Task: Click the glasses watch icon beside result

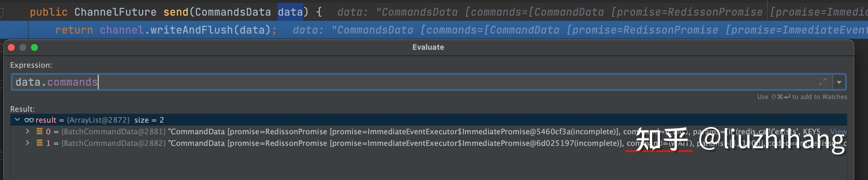Action: pos(29,120)
